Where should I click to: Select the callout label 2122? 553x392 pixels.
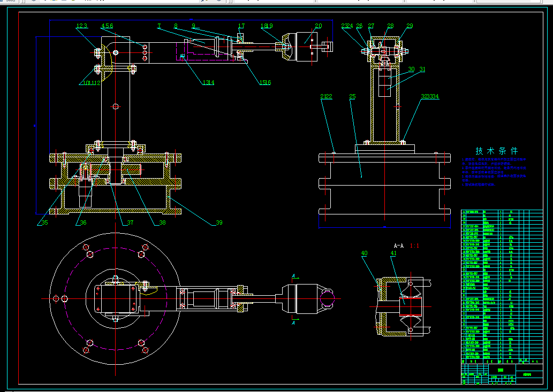(326, 96)
